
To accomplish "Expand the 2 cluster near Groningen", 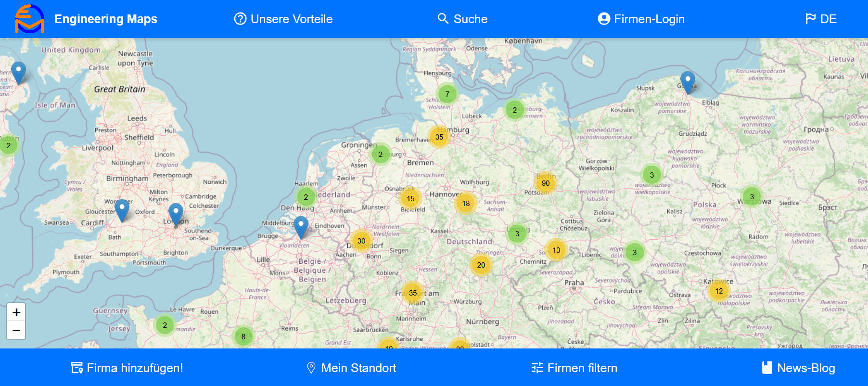I will [x=381, y=154].
